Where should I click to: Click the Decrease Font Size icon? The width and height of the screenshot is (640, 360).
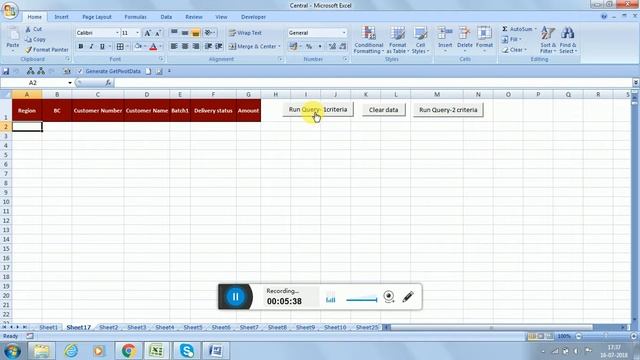pyautogui.click(x=158, y=33)
